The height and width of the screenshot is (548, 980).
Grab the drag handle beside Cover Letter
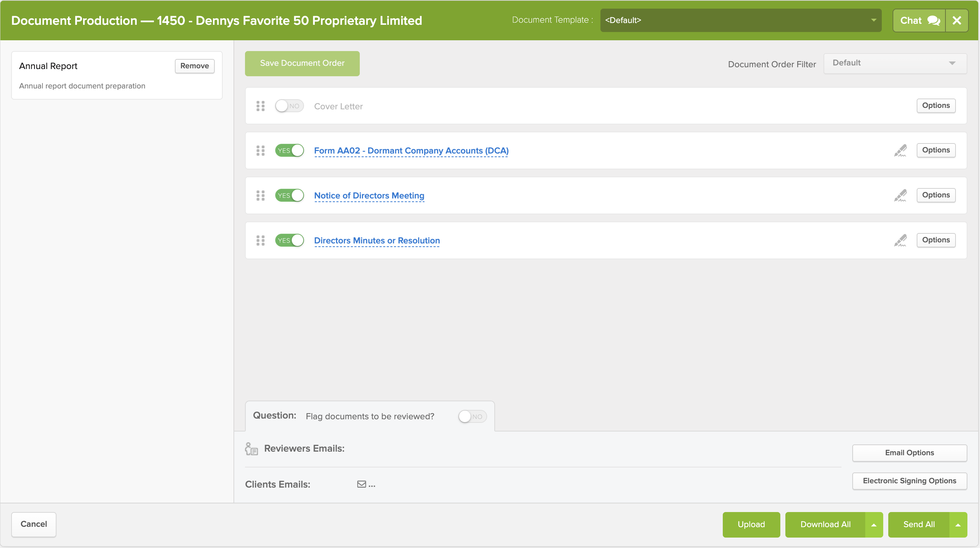(x=260, y=106)
